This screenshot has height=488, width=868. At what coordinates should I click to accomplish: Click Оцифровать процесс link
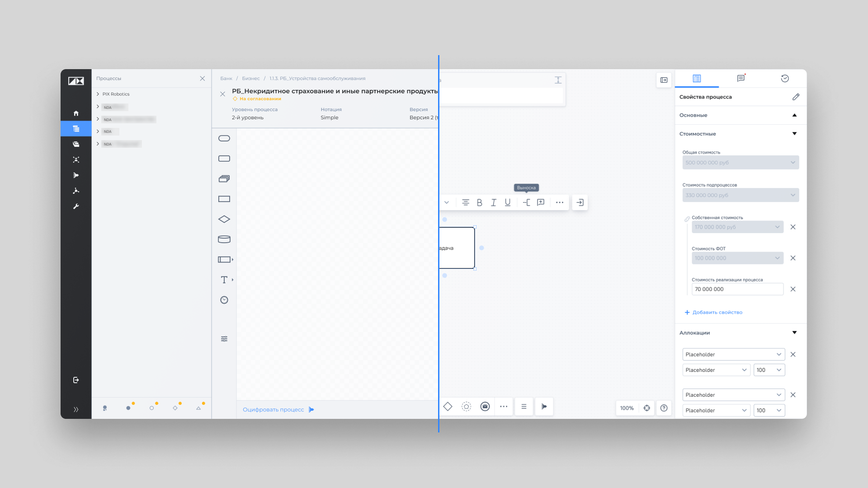[x=278, y=409]
